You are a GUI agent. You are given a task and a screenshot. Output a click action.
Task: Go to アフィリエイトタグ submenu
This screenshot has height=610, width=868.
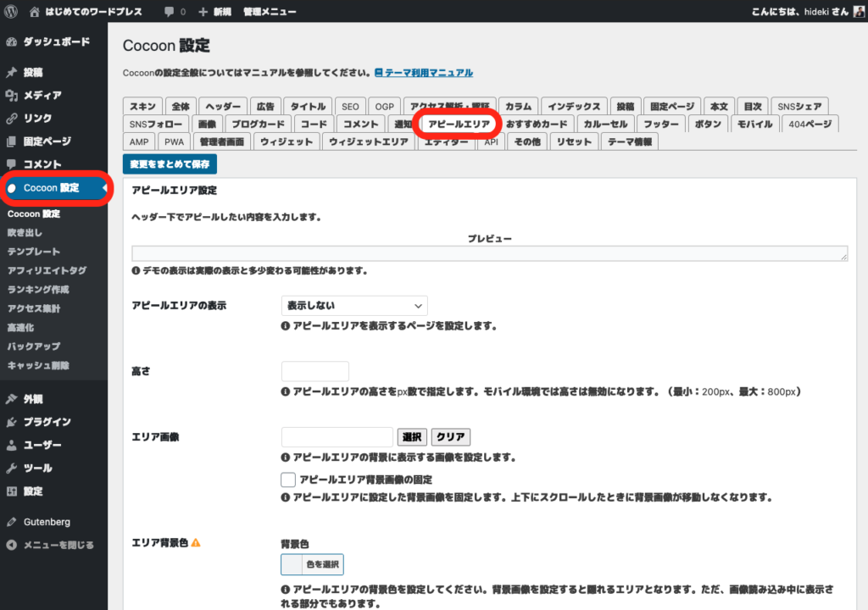click(x=47, y=270)
